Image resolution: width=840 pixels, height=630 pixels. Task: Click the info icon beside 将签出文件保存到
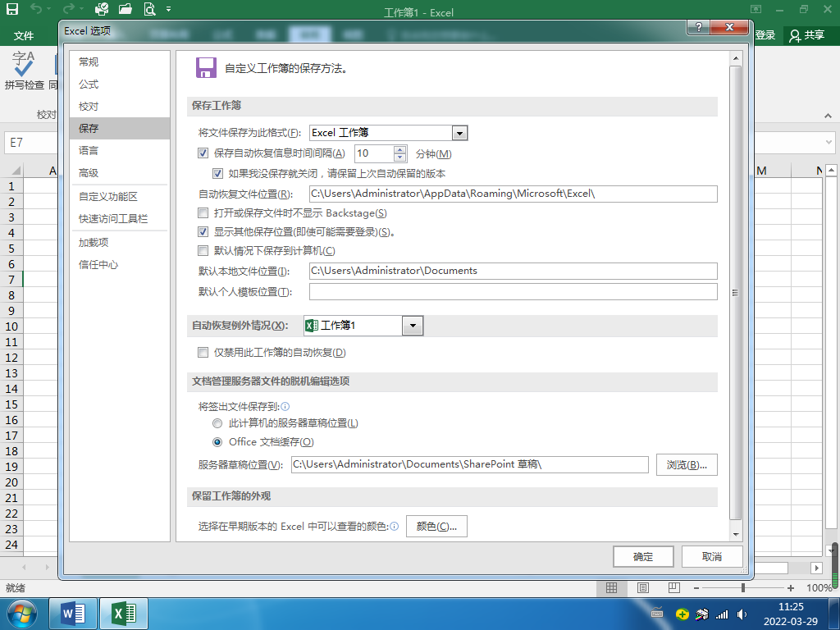pyautogui.click(x=285, y=407)
